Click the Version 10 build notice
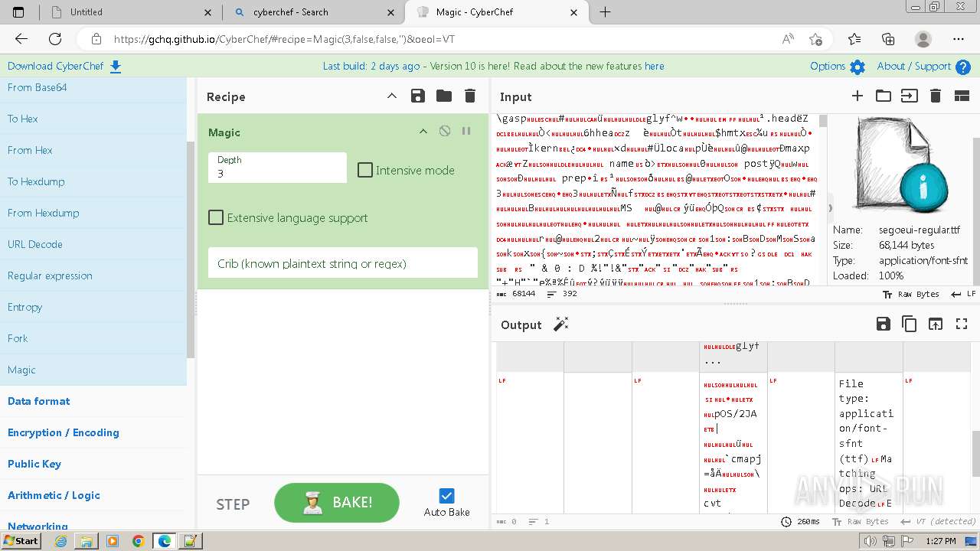 (x=493, y=66)
